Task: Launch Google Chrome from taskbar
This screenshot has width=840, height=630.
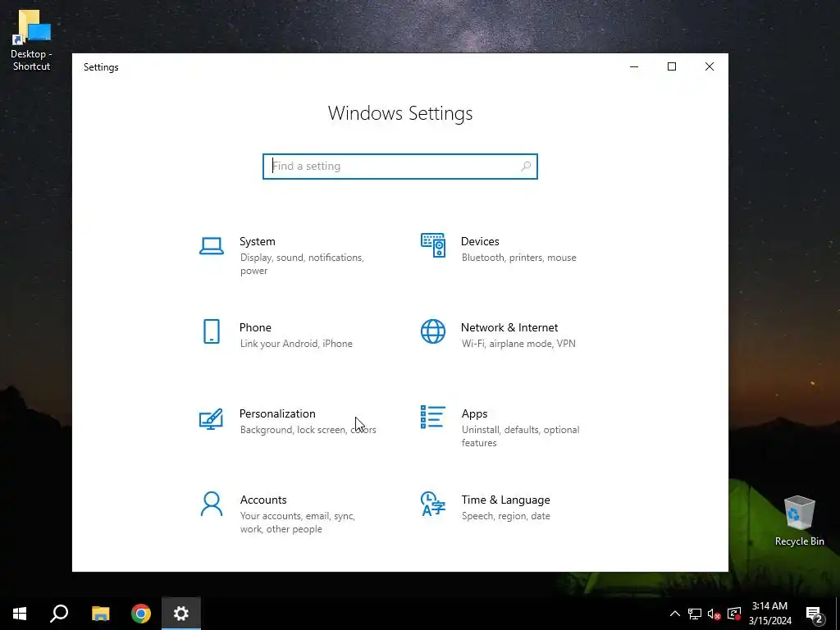Action: tap(141, 614)
